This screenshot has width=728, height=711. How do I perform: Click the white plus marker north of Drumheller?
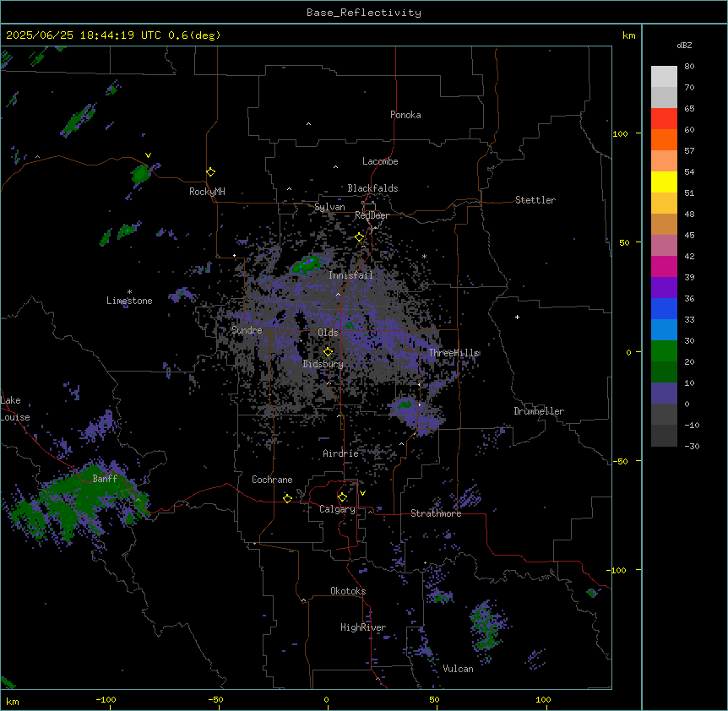517,317
